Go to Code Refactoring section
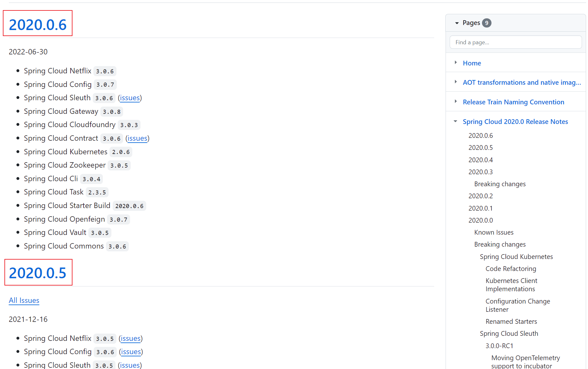The image size is (588, 369). [x=511, y=269]
